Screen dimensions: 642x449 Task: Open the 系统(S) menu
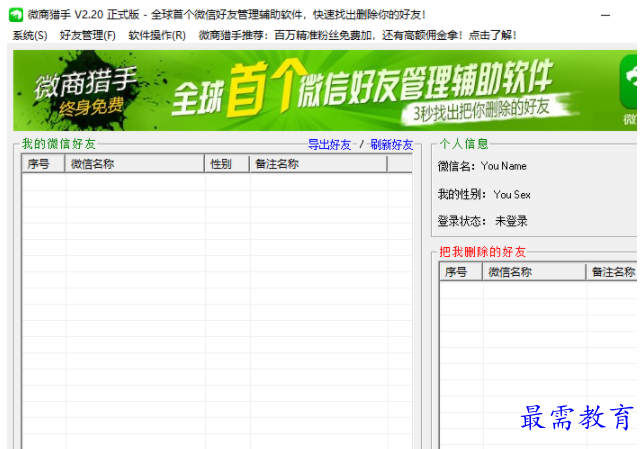(x=29, y=36)
